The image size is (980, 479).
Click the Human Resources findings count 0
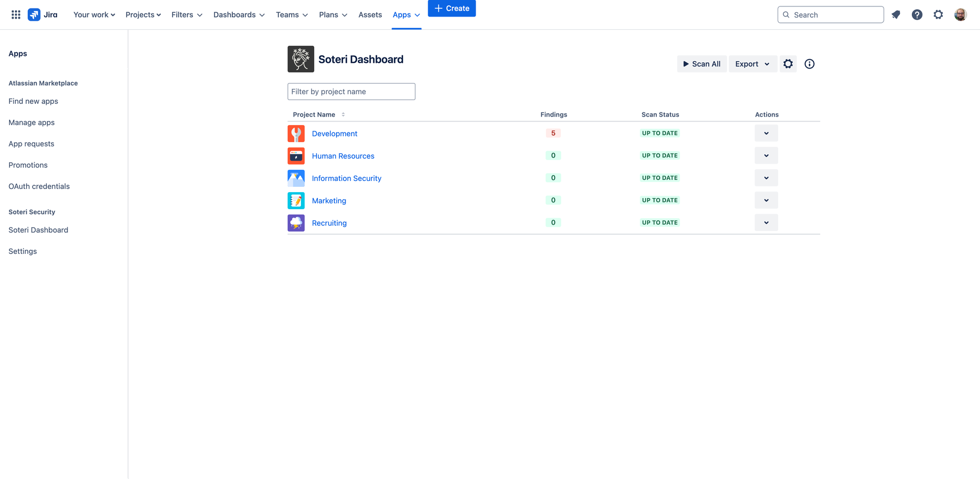(x=553, y=155)
